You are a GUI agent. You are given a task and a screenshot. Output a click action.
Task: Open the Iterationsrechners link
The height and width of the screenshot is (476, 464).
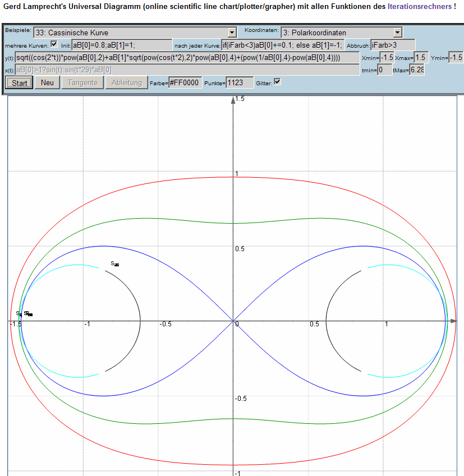(419, 6)
